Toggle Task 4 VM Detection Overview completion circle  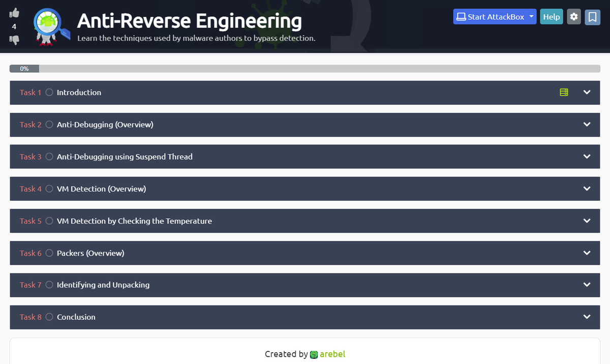tap(49, 189)
